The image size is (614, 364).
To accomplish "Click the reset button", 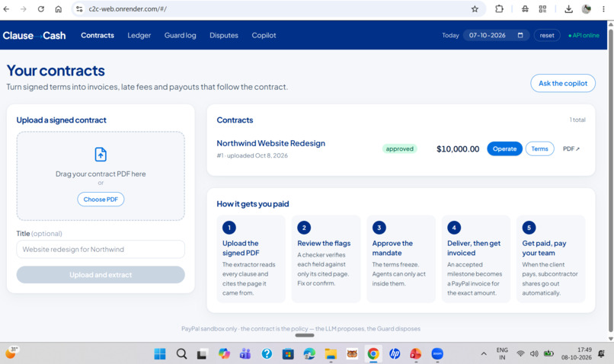I will (x=547, y=35).
